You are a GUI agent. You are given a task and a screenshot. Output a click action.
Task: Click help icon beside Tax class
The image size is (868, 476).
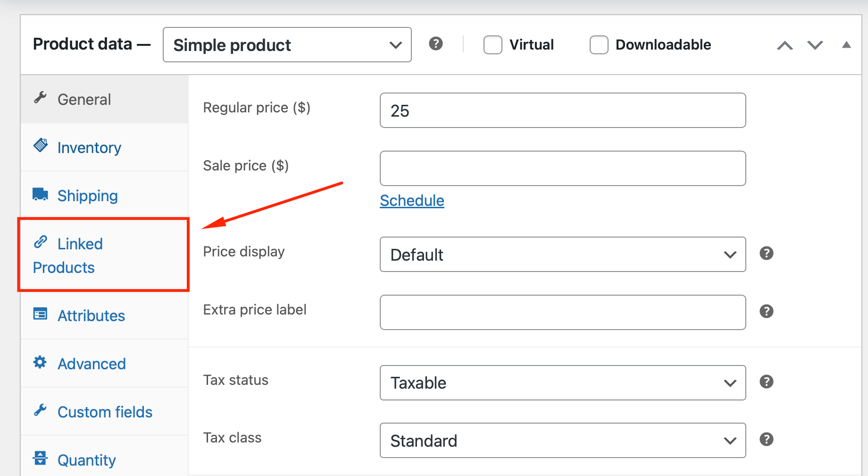767,439
